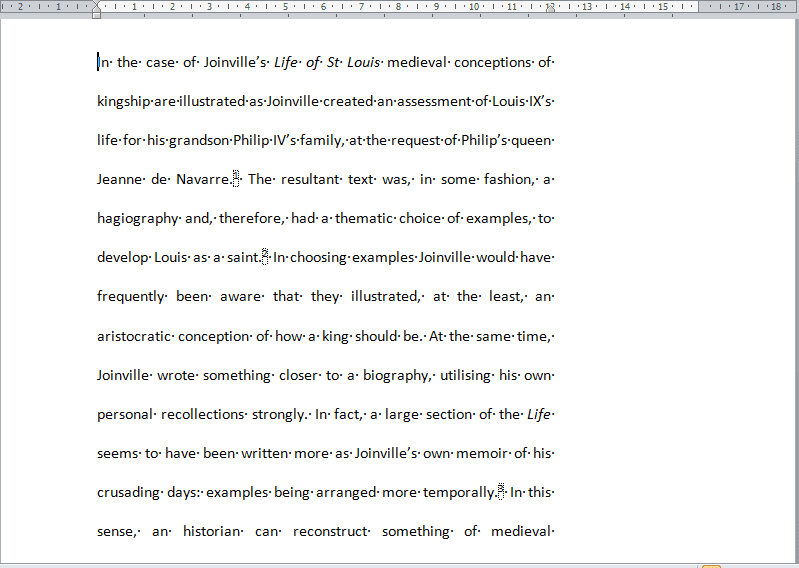Viewport: 799px width, 568px height.
Task: Click the word "crusading"
Action: click(129, 493)
